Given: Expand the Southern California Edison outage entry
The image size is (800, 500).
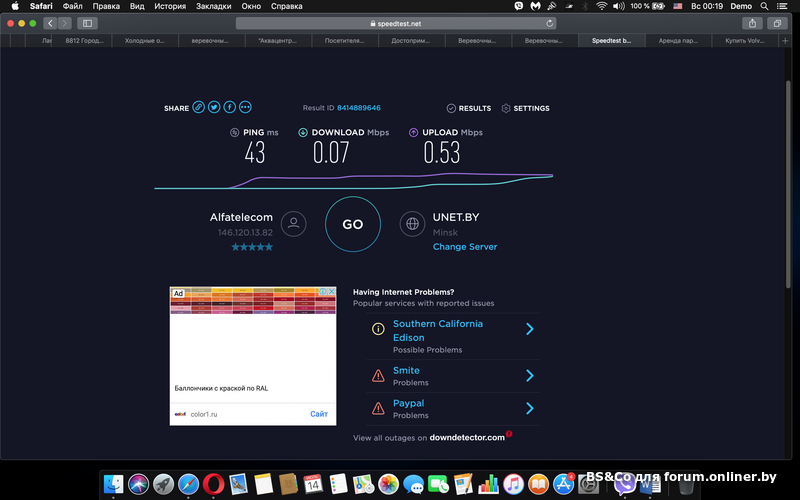Looking at the screenshot, I should pyautogui.click(x=529, y=329).
